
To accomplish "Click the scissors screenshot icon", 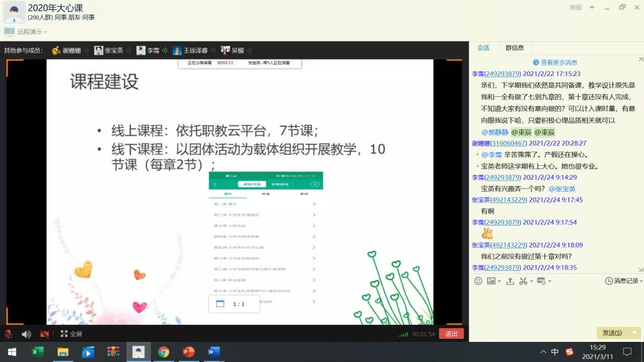I will pyautogui.click(x=523, y=281).
